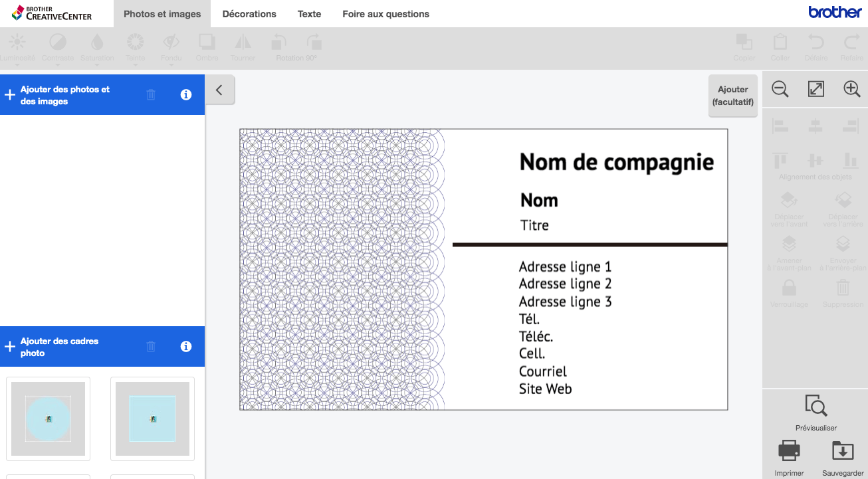Align objects to the bottom

click(851, 160)
